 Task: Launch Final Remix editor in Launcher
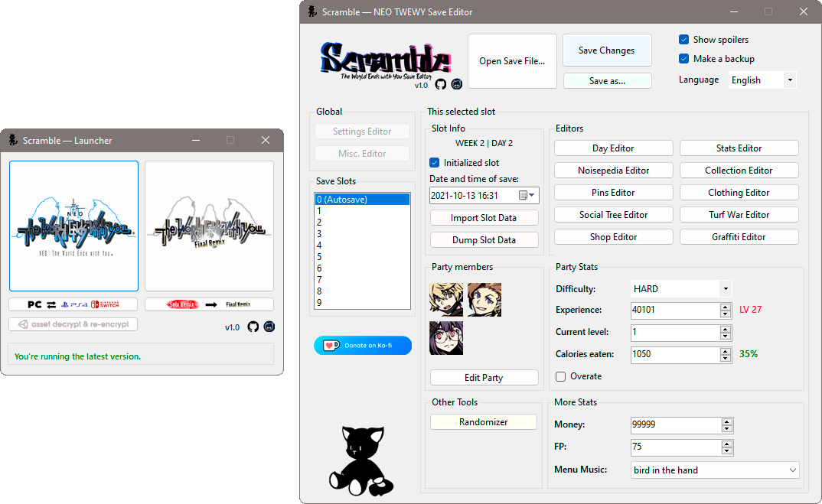coord(209,226)
